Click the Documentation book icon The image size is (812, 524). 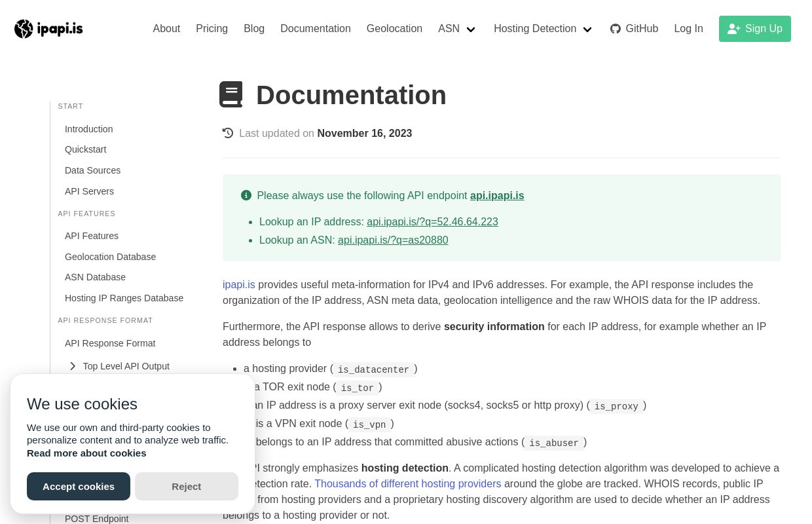pos(231,94)
